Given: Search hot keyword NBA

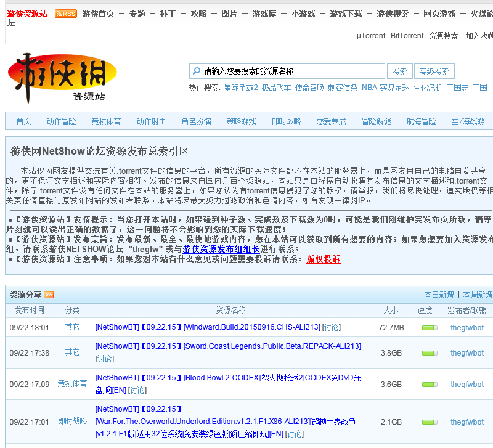Looking at the screenshot, I should pos(369,88).
